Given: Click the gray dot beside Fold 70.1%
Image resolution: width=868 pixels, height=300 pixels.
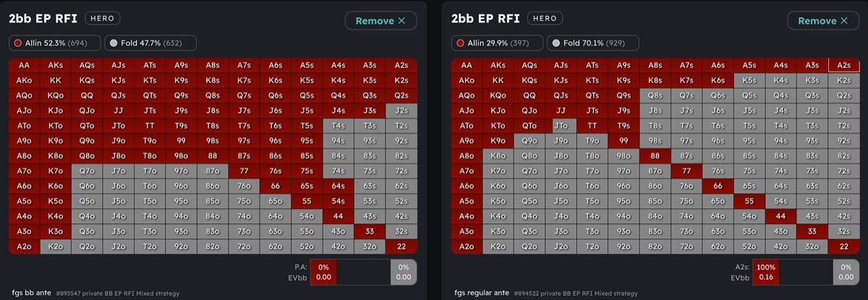Looking at the screenshot, I should 556,43.
